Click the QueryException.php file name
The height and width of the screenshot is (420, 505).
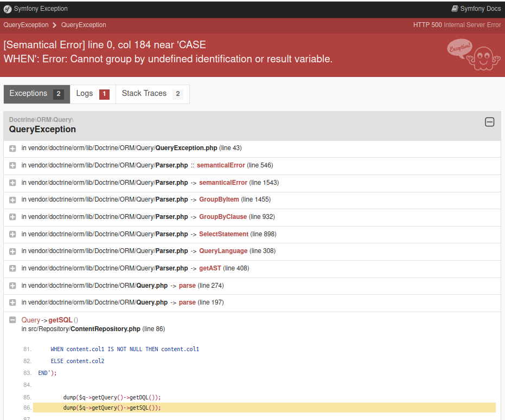(186, 148)
